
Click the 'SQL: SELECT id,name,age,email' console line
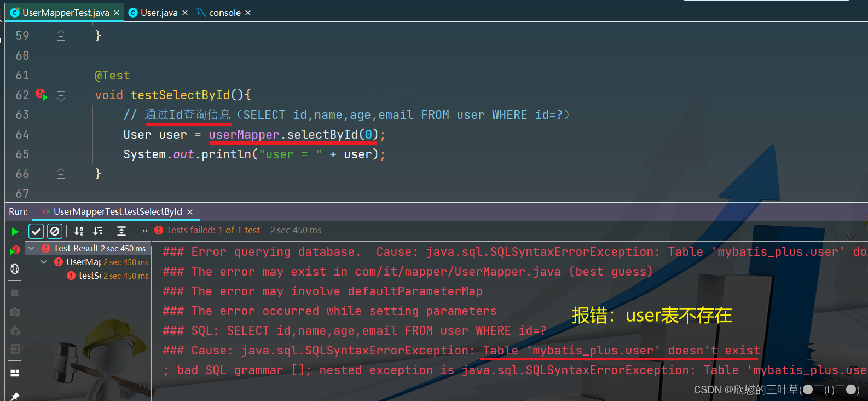click(x=355, y=331)
